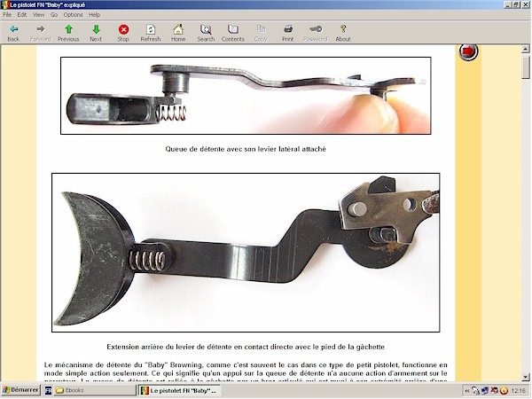
Task: Open the File menu
Action: point(7,15)
